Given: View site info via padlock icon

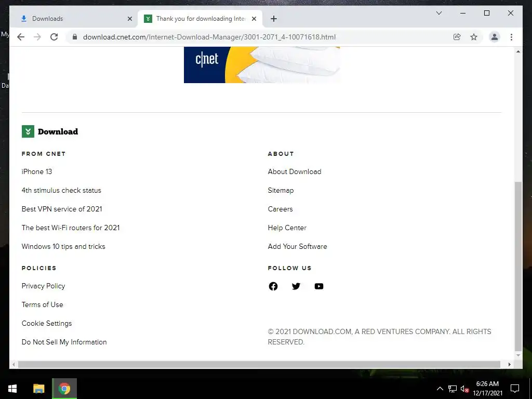Looking at the screenshot, I should coord(75,37).
